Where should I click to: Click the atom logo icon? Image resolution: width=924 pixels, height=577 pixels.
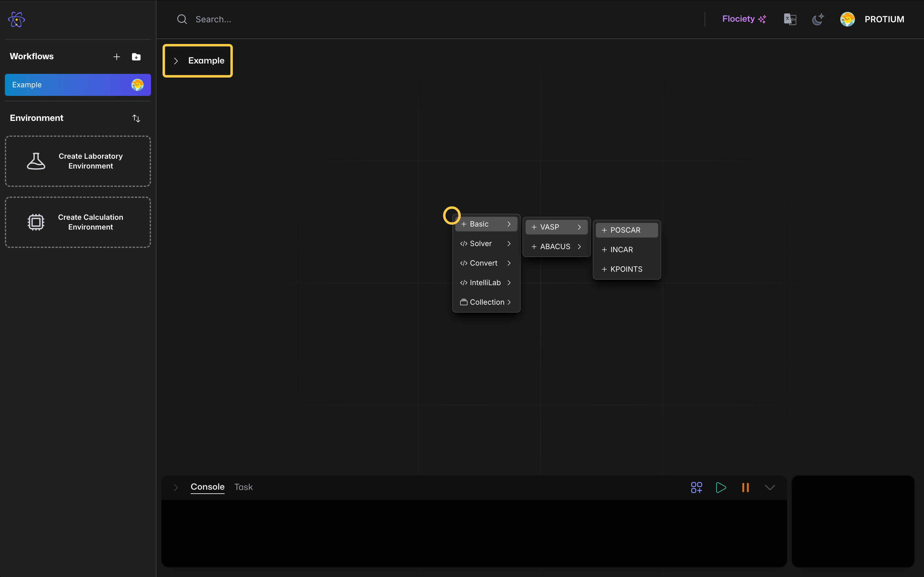(16, 20)
